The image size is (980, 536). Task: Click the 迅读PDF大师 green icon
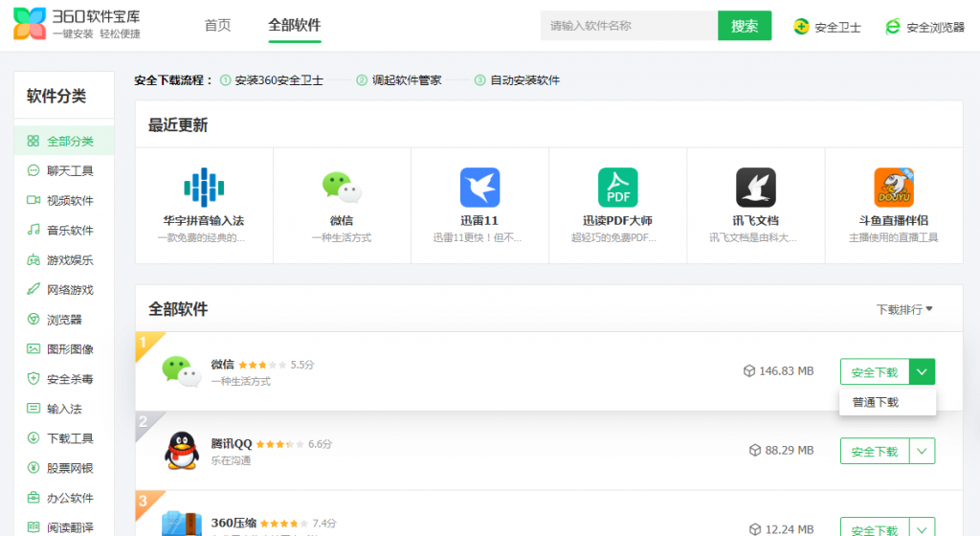[x=617, y=188]
